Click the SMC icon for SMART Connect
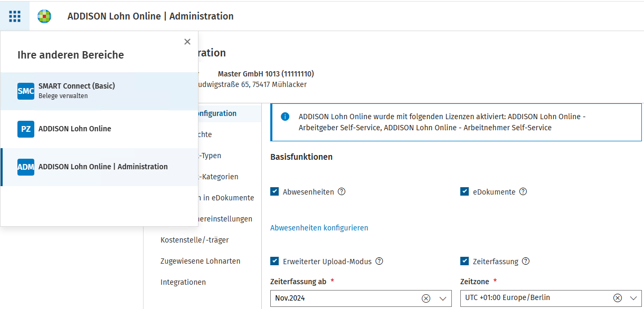Image resolution: width=644 pixels, height=309 pixels. point(26,91)
